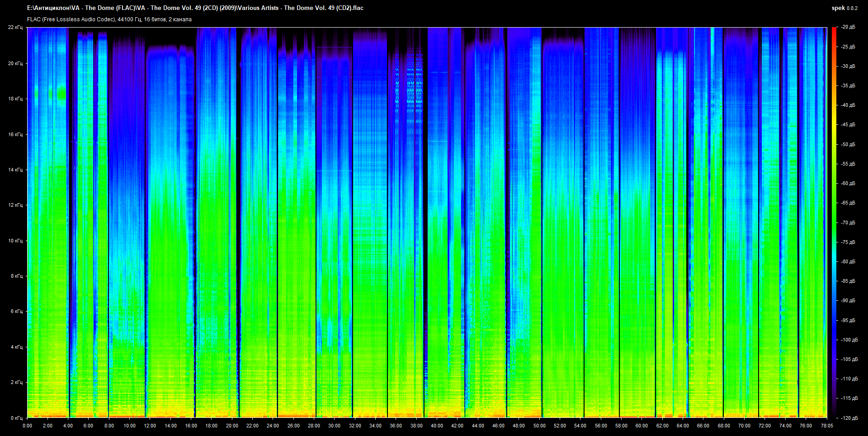
Task: Click the 20:00 time axis label
Action: tap(232, 426)
